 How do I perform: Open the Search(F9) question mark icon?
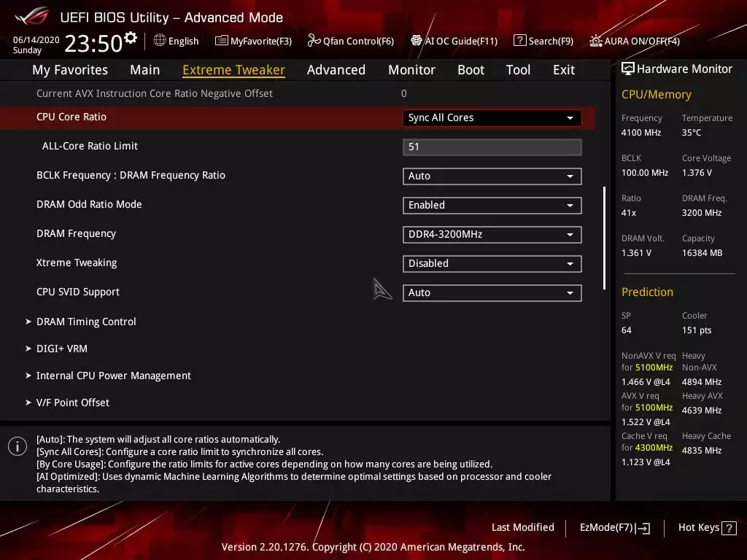click(519, 41)
